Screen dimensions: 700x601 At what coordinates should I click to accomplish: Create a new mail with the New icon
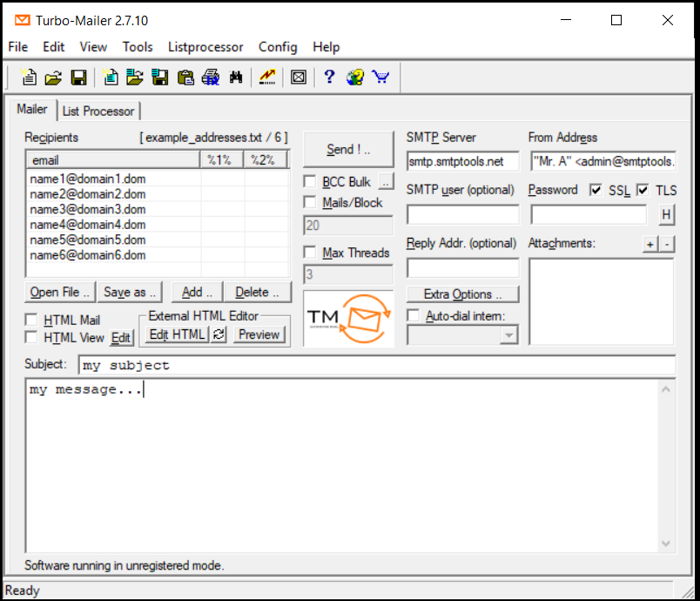29,78
